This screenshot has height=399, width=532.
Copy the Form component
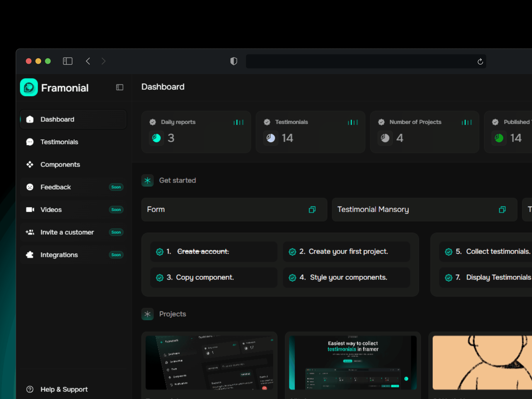pos(312,210)
